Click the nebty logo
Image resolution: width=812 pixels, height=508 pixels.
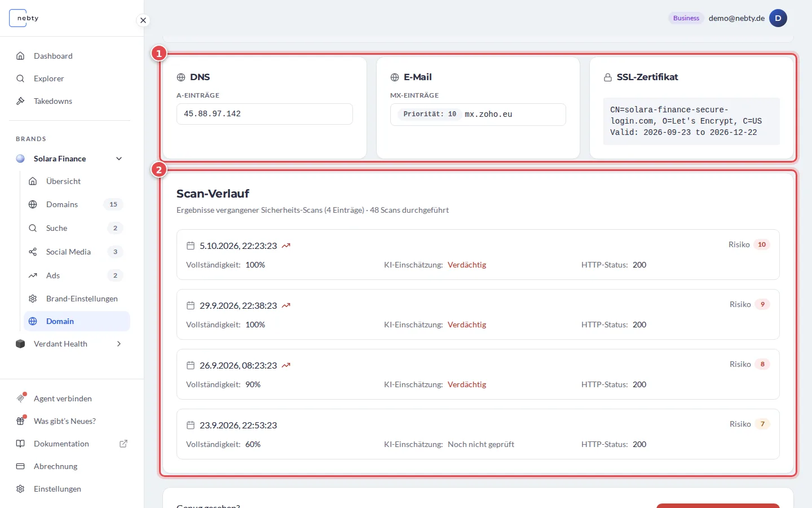[x=24, y=18]
